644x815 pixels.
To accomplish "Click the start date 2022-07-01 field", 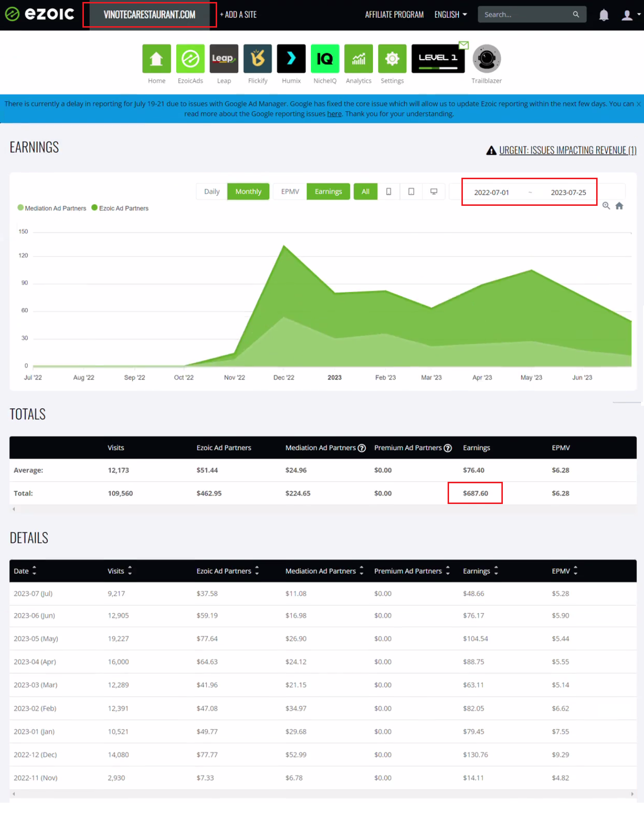I will point(492,193).
